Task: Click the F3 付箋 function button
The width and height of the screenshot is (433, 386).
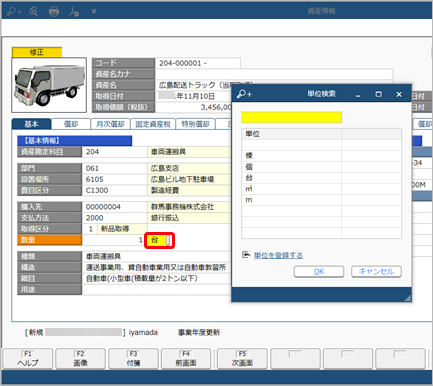Action: [x=133, y=359]
